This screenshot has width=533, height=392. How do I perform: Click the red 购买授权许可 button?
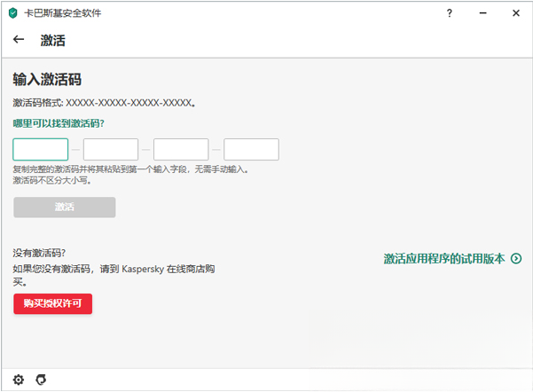tap(52, 303)
